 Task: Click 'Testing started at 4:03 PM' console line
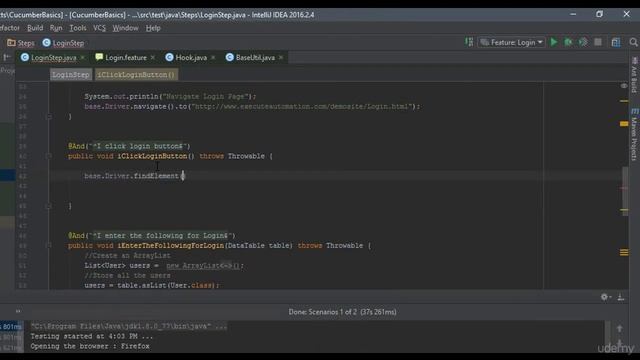coord(91,336)
